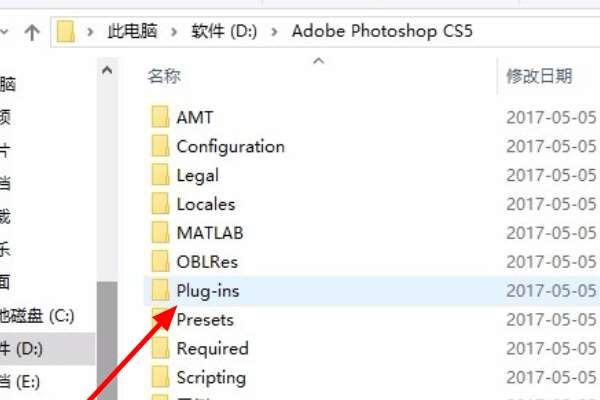Open the recent locations dropdown arrow

click(x=4, y=32)
